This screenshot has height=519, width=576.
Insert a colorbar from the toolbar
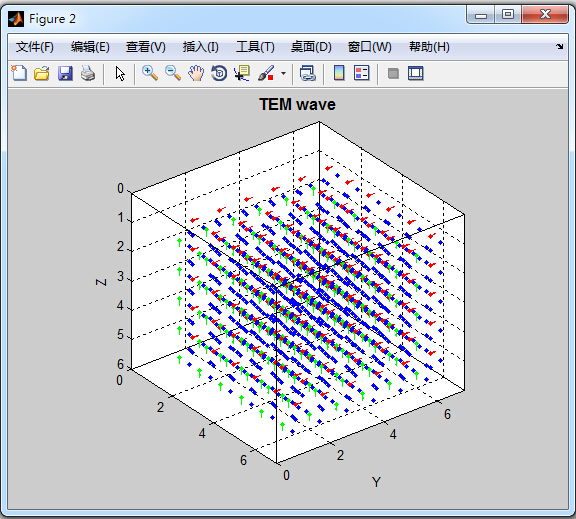[339, 73]
